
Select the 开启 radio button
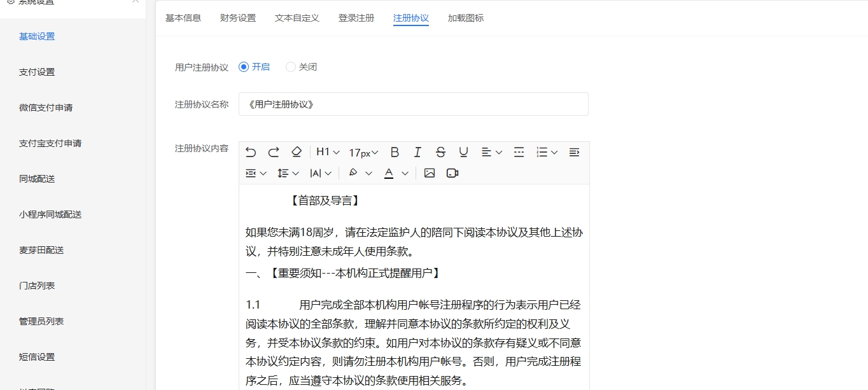pyautogui.click(x=244, y=67)
